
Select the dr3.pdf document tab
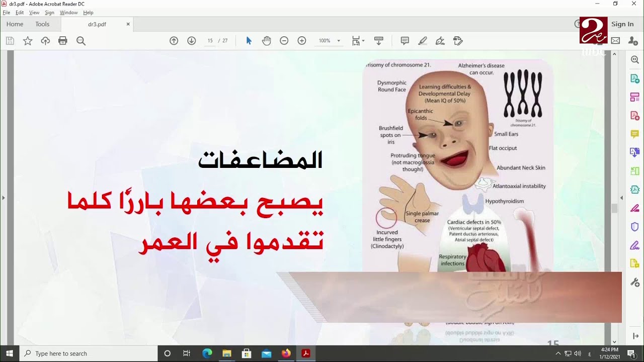(x=97, y=24)
